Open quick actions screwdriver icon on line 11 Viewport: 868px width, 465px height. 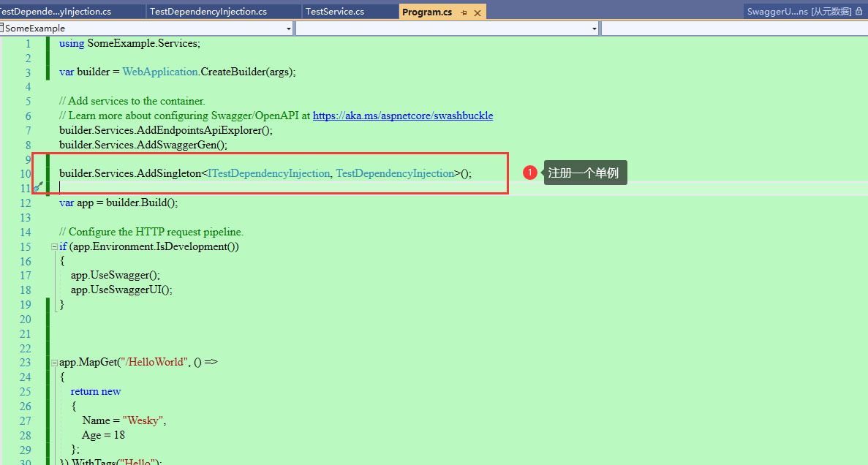click(x=38, y=187)
